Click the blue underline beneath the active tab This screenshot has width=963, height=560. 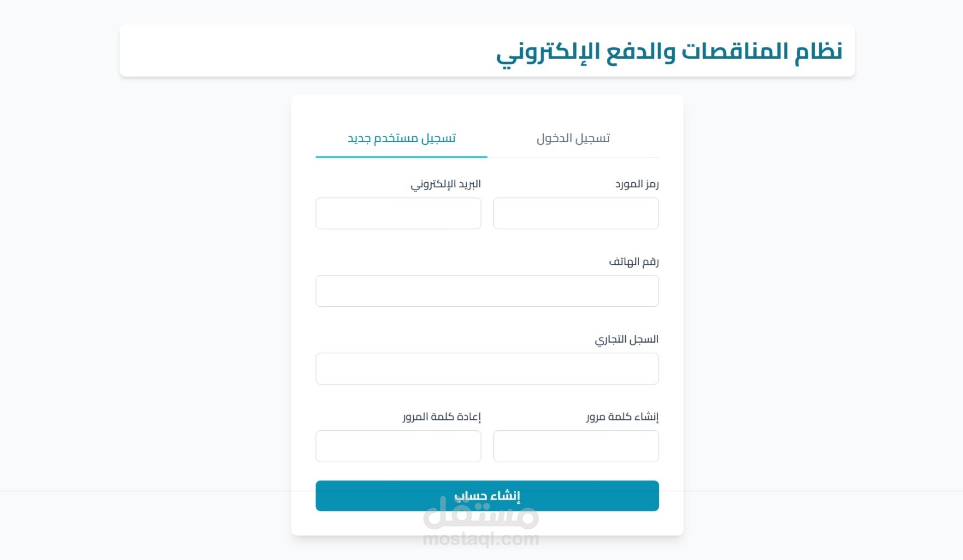pos(402,157)
